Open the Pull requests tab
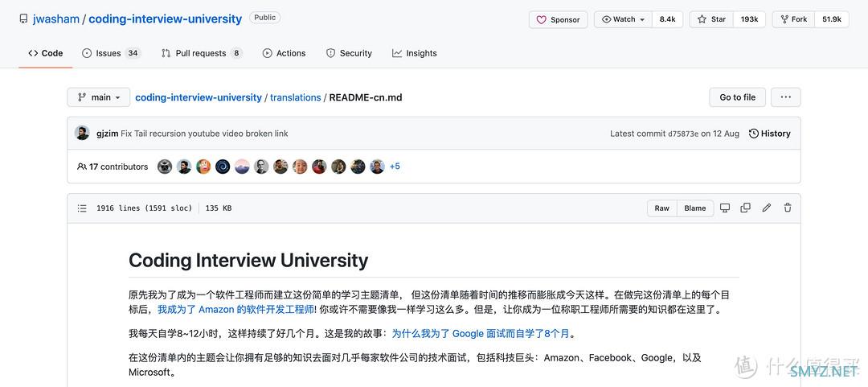The height and width of the screenshot is (387, 868). click(202, 53)
